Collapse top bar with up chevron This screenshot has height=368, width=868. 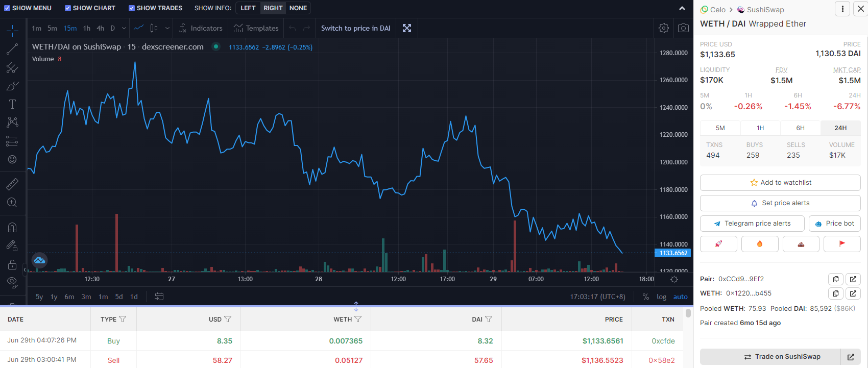point(682,8)
